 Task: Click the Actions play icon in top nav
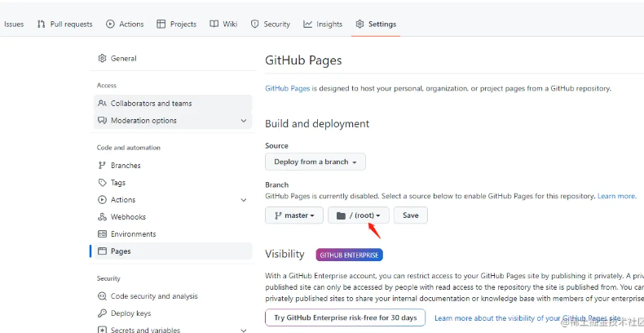[110, 24]
